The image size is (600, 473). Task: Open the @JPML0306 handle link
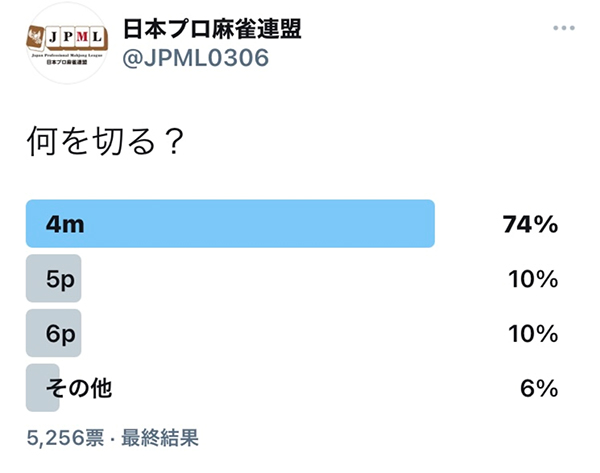click(196, 58)
